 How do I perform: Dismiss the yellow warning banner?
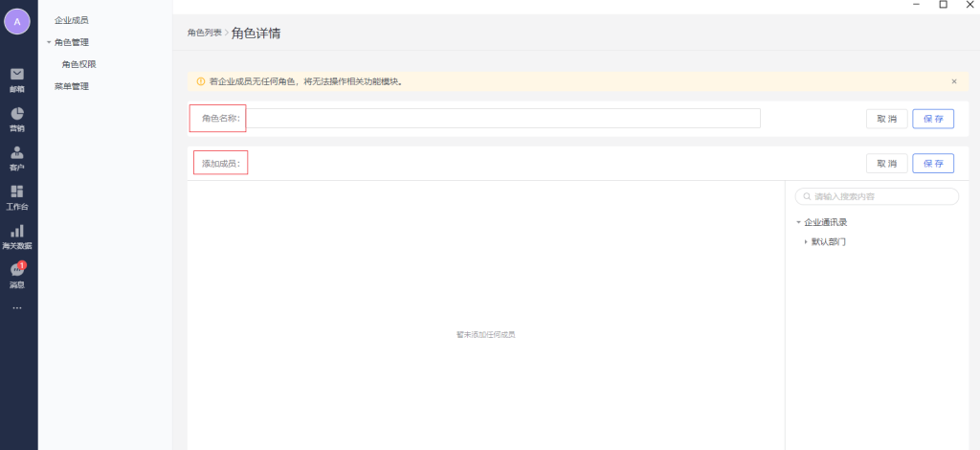pos(953,81)
